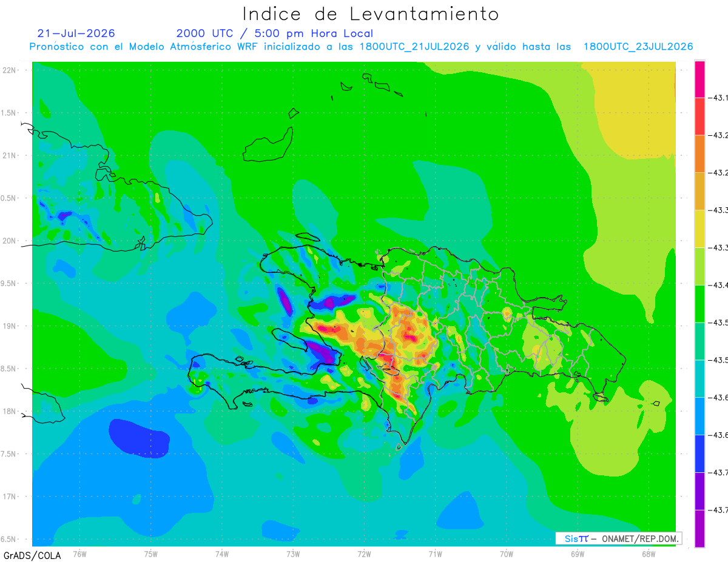Click the cyan-teal legend swatch

tap(699, 378)
